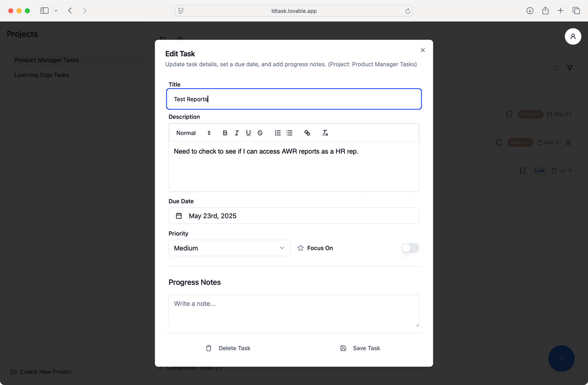Image resolution: width=588 pixels, height=385 pixels.
Task: Open the Normal text style dropdown
Action: (194, 133)
